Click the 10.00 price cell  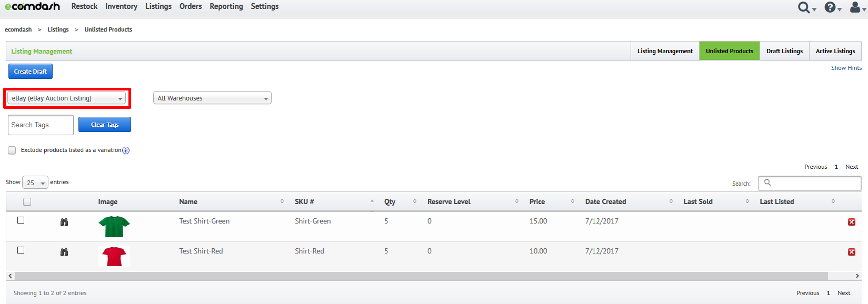538,251
